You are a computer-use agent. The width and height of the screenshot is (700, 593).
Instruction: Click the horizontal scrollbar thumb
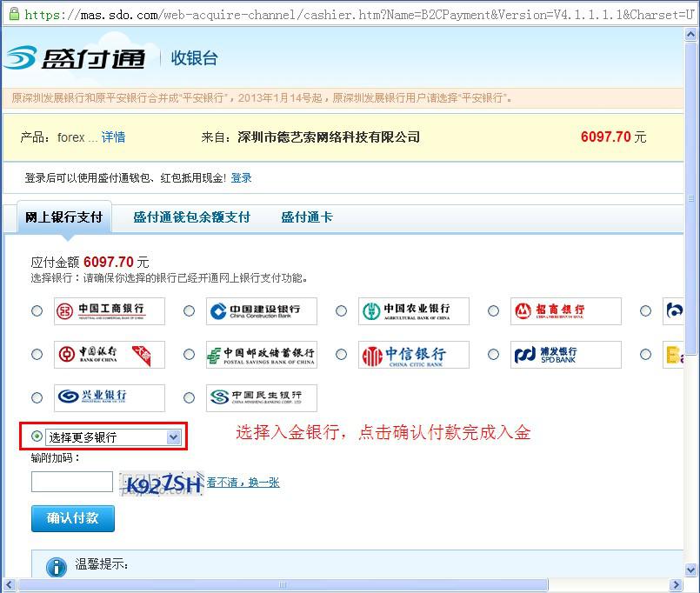pyautogui.click(x=283, y=584)
